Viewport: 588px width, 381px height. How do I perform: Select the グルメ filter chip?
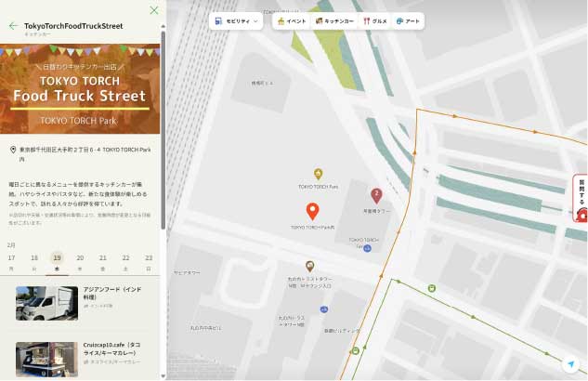375,21
